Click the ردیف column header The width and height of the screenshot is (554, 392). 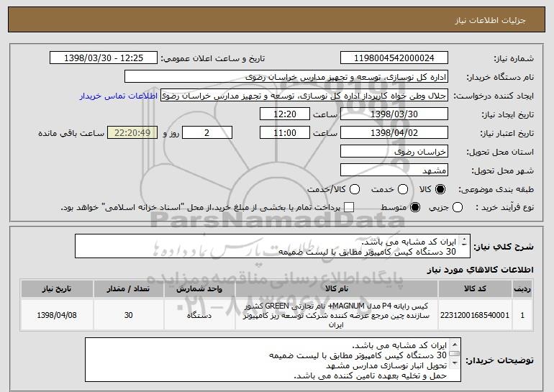click(x=522, y=289)
